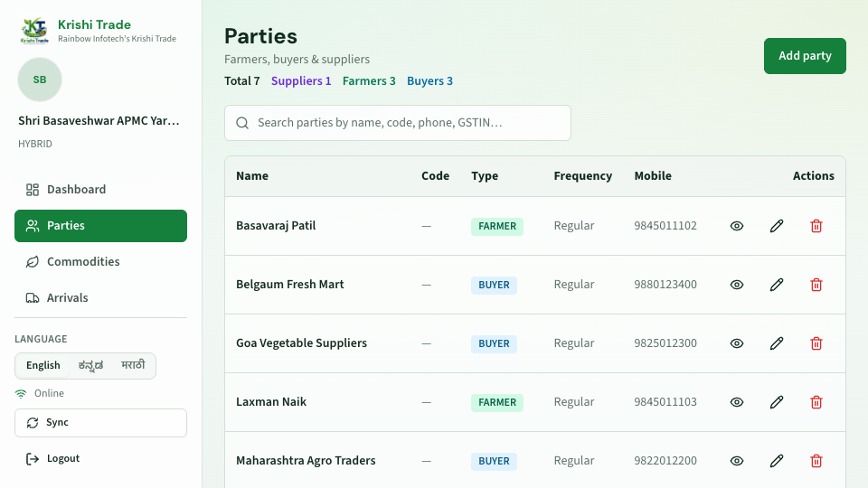Show Total 7 parties
This screenshot has height=488, width=868.
coord(242,80)
